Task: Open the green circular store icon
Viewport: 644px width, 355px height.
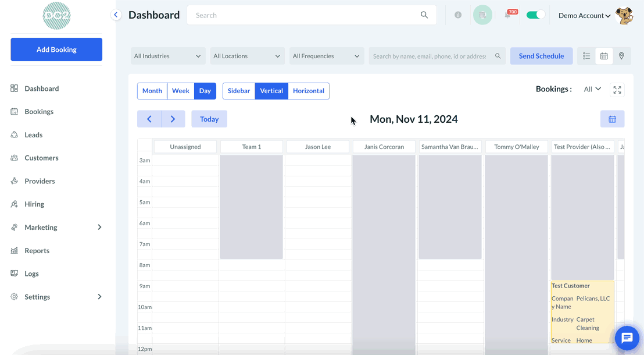Action: click(x=482, y=15)
